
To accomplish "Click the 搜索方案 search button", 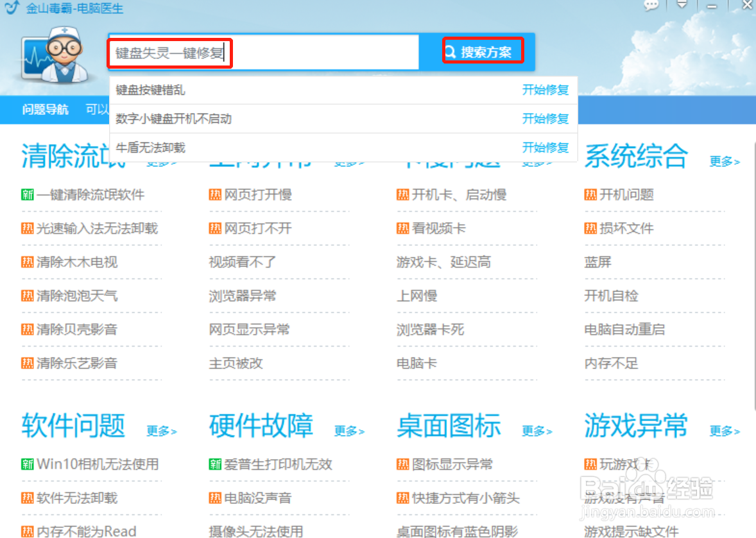I will click(x=483, y=50).
